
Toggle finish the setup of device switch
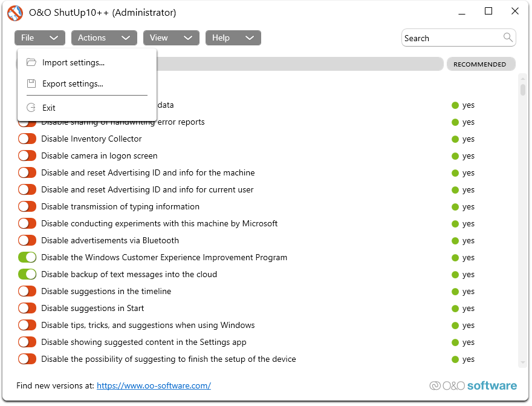[x=27, y=359]
